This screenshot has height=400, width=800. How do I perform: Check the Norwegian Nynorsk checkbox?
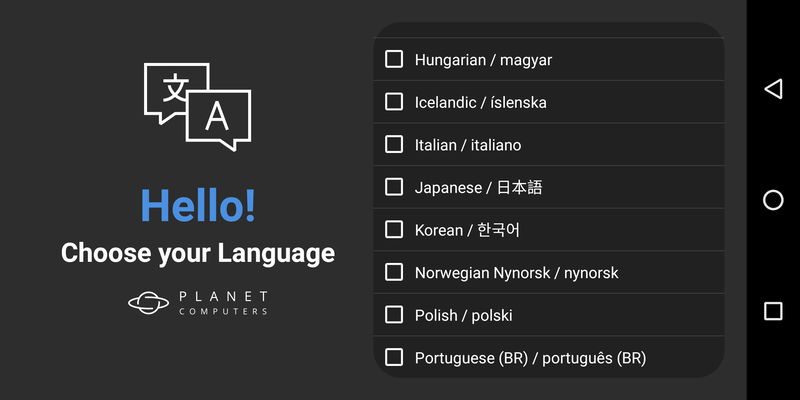[394, 272]
